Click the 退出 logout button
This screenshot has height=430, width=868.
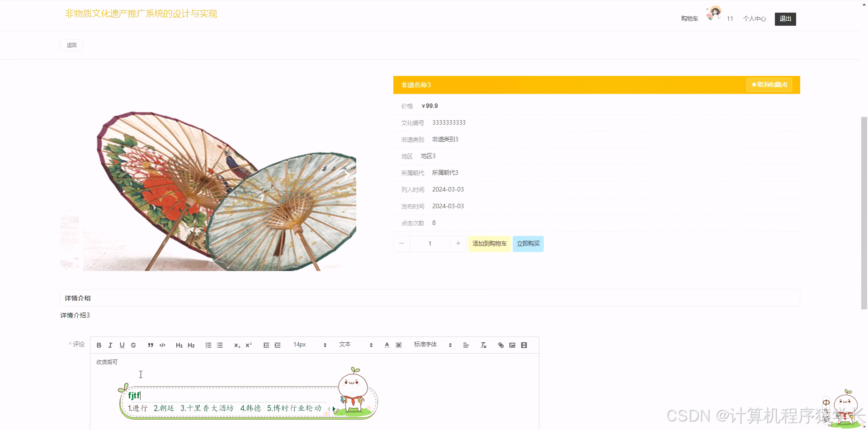pyautogui.click(x=785, y=19)
